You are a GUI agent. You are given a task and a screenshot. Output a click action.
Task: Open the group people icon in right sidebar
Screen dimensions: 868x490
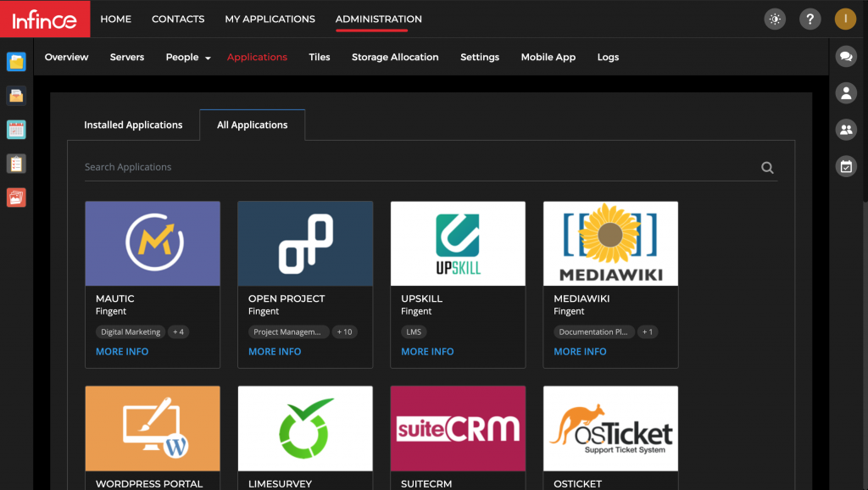click(x=846, y=130)
